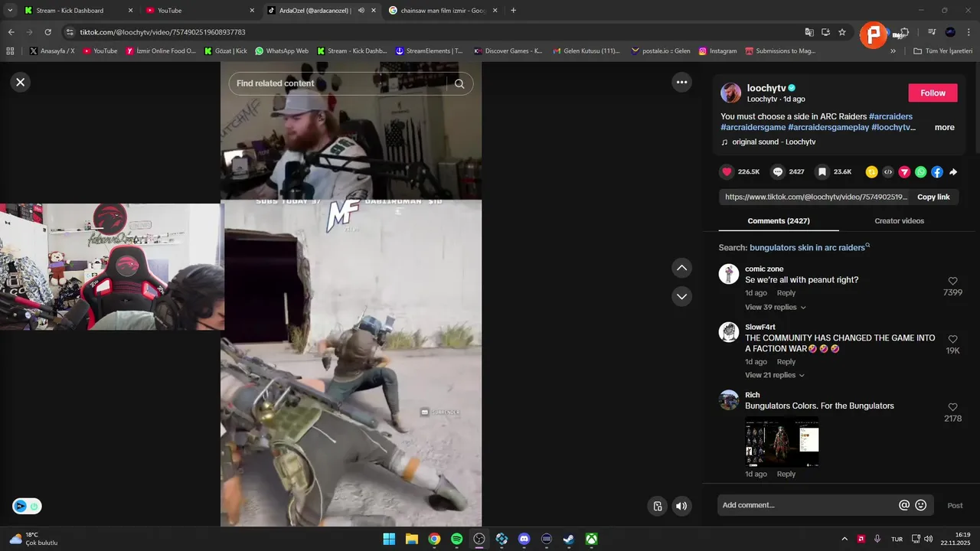Toggle the auto-scroll icon beside volume
Viewport: 980px width, 551px height.
point(658,506)
